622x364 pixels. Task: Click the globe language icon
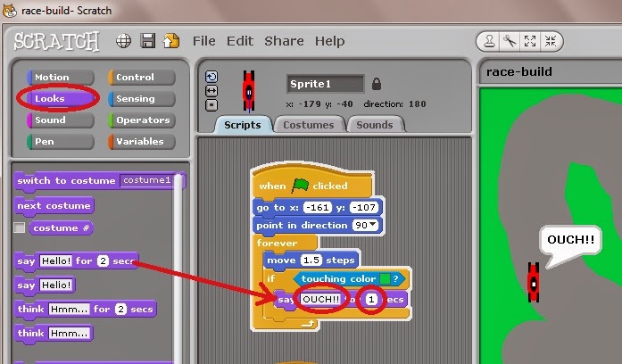(x=123, y=41)
